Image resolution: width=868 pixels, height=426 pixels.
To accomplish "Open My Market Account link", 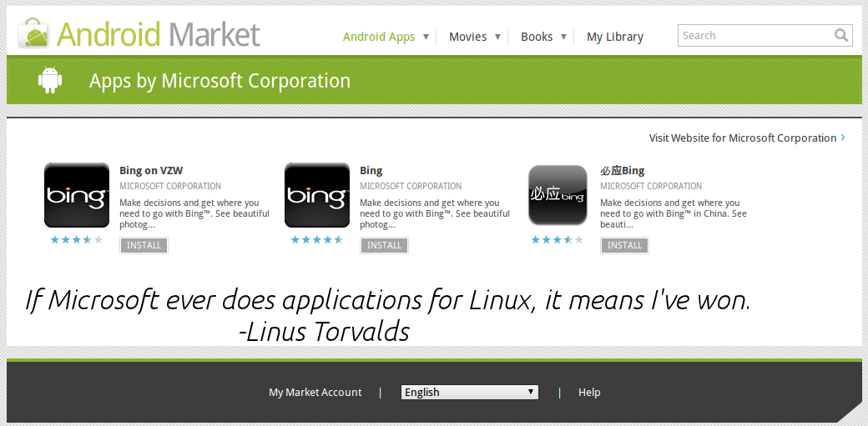I will [x=315, y=393].
